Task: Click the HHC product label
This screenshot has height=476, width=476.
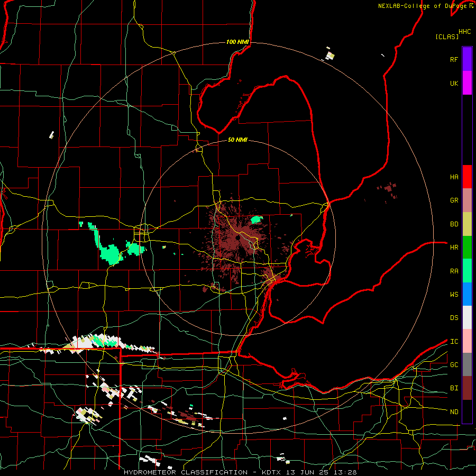Action: coord(465,32)
